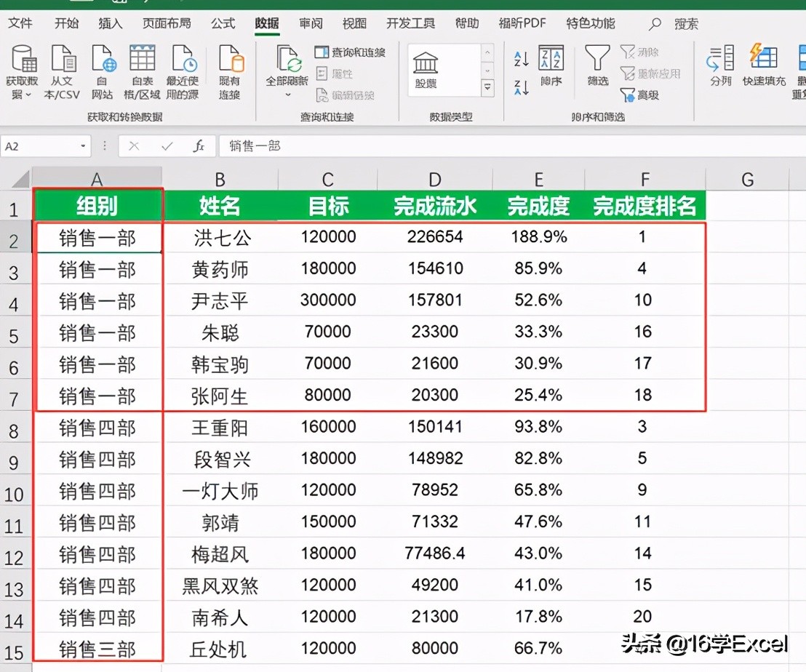Open connection 属性 (Properties)

[335, 74]
